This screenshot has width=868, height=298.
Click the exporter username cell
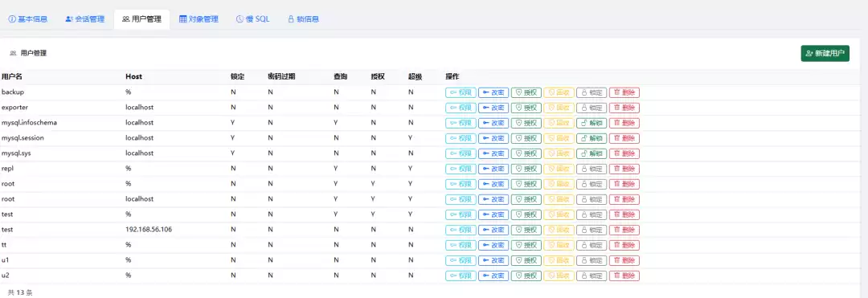(15, 108)
